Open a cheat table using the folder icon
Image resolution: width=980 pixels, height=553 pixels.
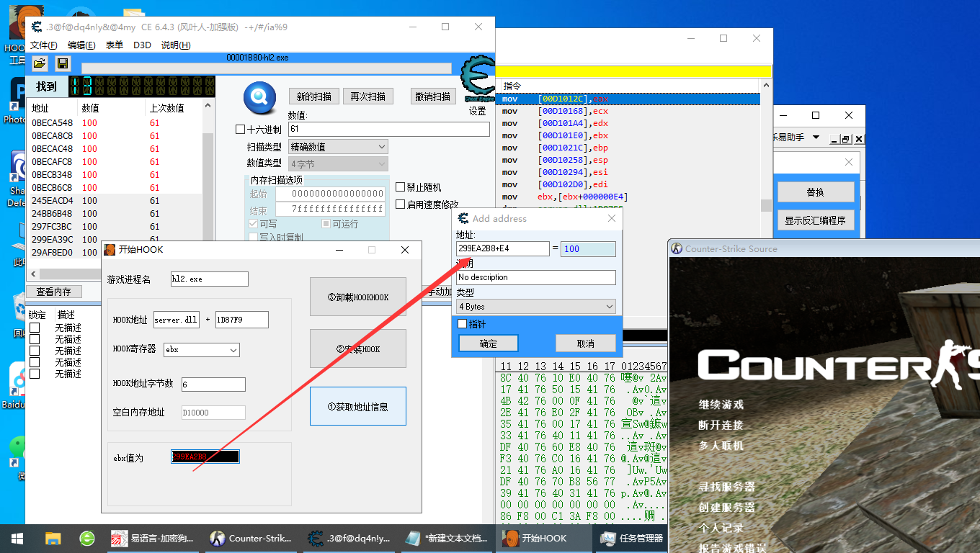(x=40, y=63)
